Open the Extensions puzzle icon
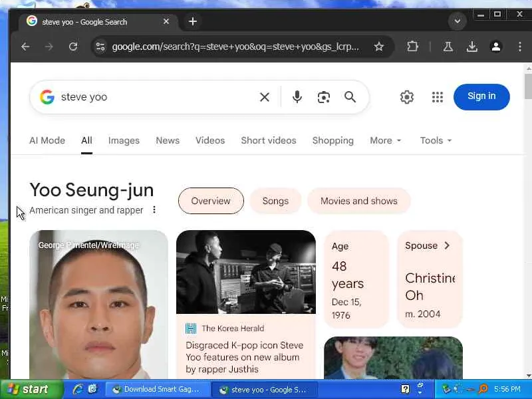This screenshot has width=532, height=399. click(412, 47)
